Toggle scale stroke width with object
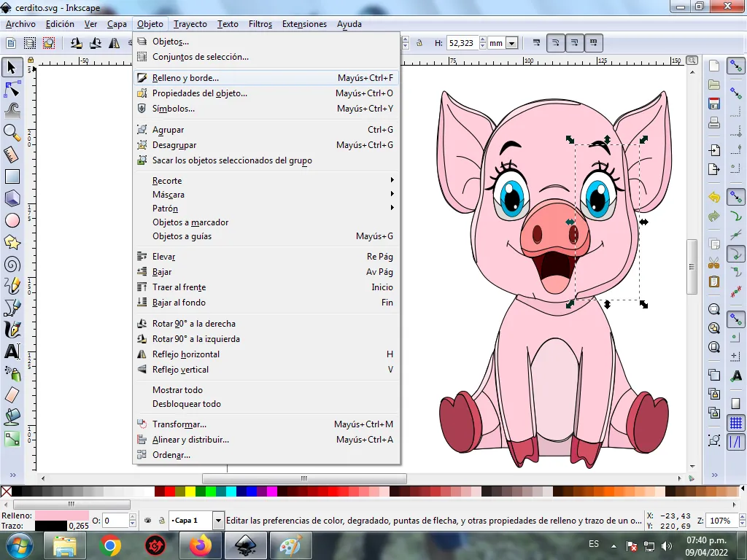The height and width of the screenshot is (560, 747). (536, 43)
